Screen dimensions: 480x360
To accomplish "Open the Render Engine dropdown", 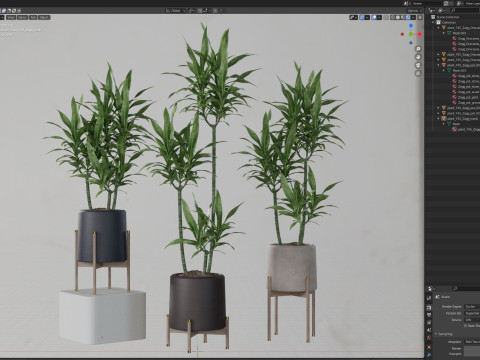I will (x=472, y=306).
